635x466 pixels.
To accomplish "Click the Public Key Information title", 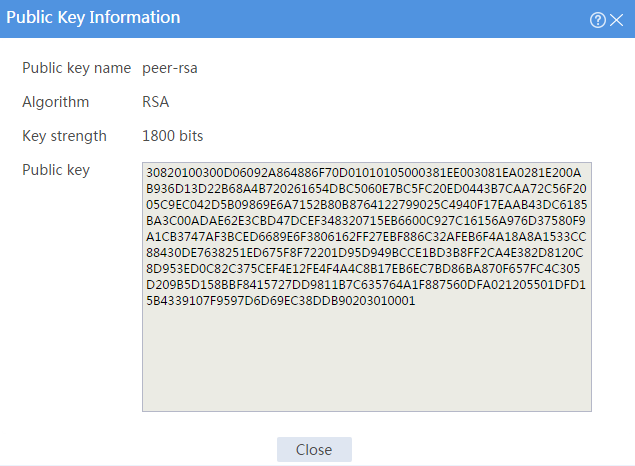I will click(x=93, y=17).
